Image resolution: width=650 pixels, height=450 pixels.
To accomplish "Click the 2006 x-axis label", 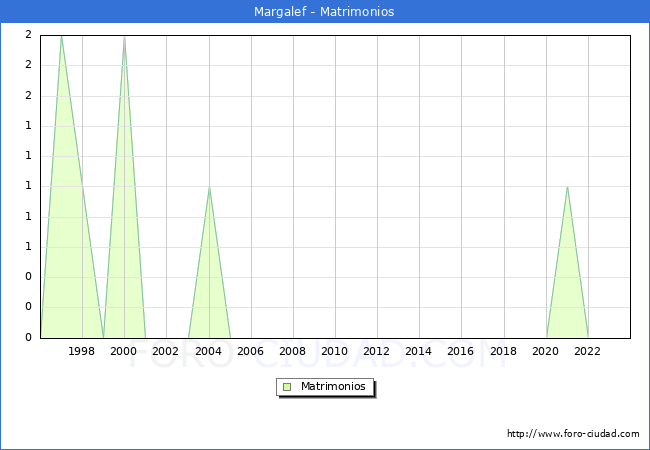I will (250, 351).
